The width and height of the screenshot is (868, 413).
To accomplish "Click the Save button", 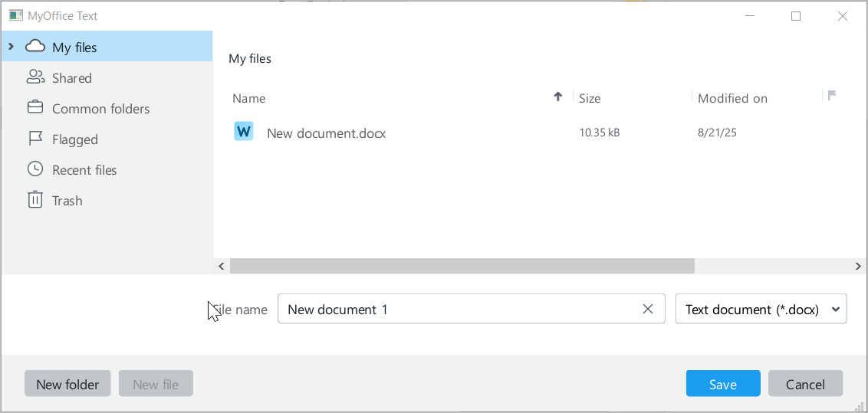I will [723, 384].
